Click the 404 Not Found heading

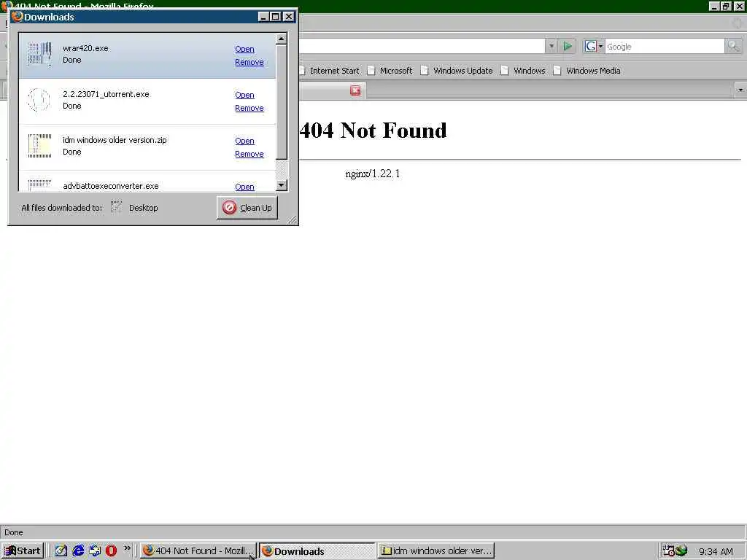tap(373, 131)
